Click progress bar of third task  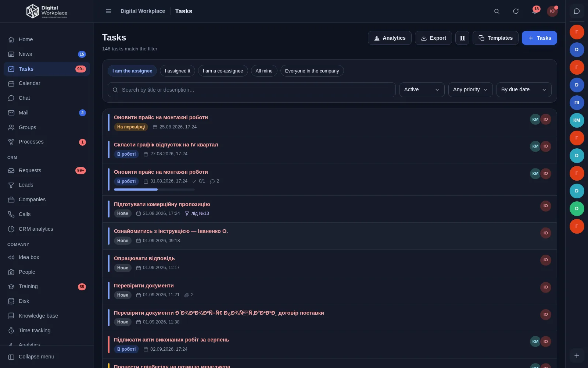tap(154, 190)
